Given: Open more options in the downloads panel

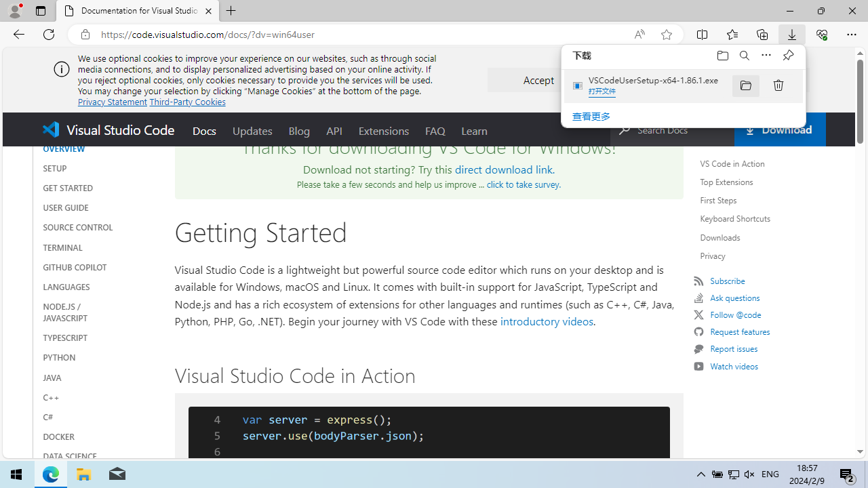Looking at the screenshot, I should [x=766, y=56].
